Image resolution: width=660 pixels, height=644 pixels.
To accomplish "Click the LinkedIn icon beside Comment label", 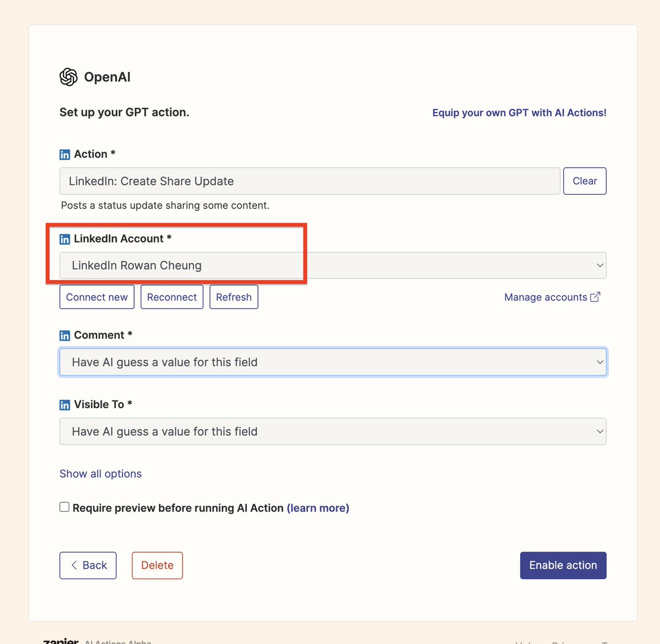I will 65,335.
